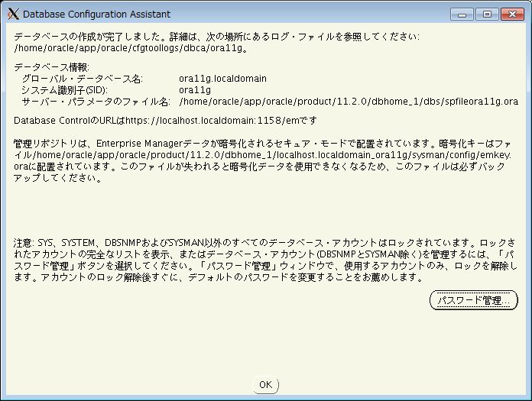Click the X11 application icon in the title bar
The image size is (532, 401).
13,14
